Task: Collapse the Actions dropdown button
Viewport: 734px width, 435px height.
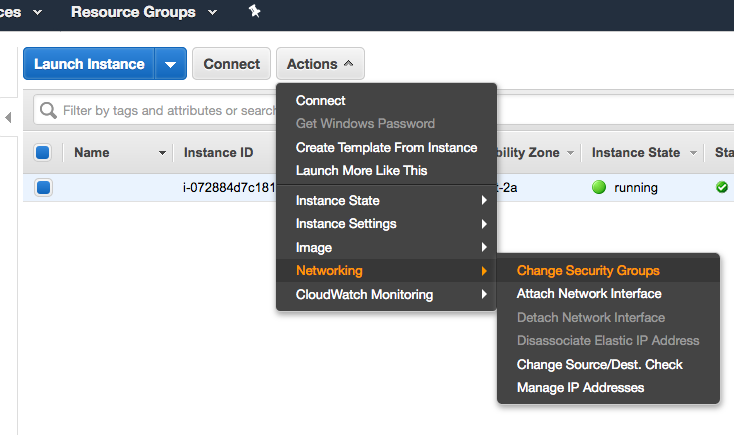Action: click(320, 64)
